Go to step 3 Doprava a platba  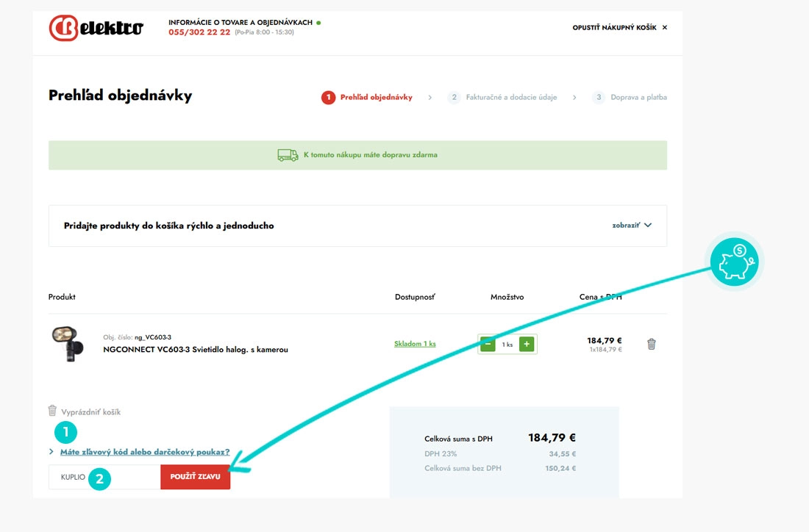(x=630, y=97)
